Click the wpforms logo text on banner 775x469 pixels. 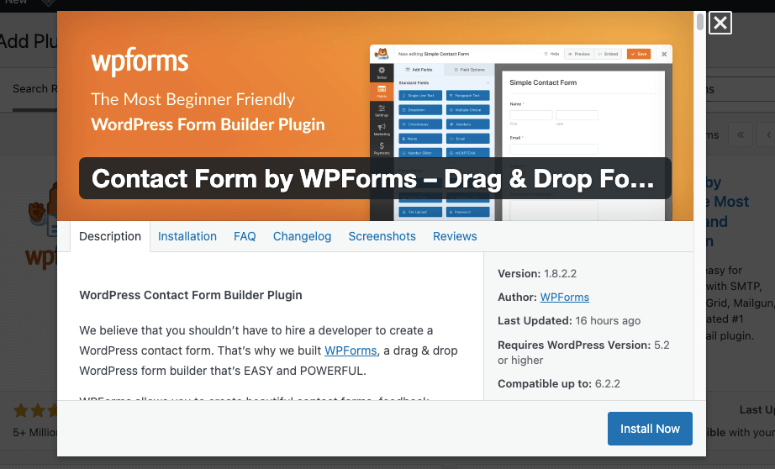(140, 62)
